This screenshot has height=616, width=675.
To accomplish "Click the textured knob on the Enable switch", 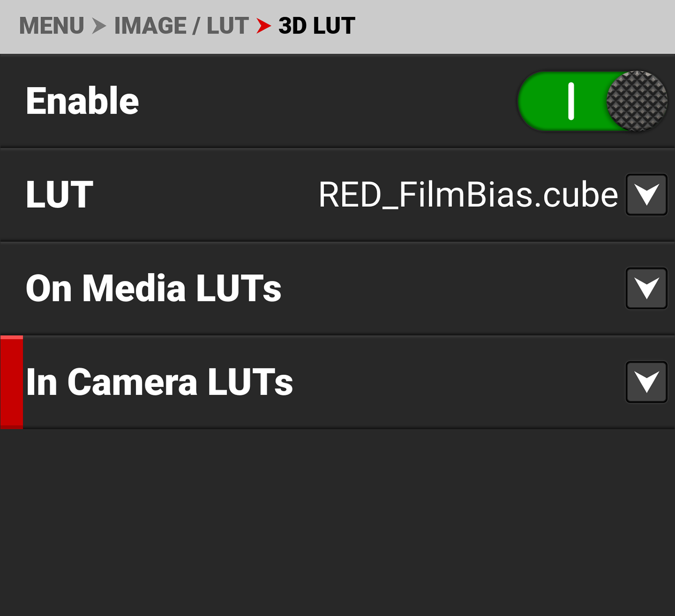I will (x=637, y=101).
